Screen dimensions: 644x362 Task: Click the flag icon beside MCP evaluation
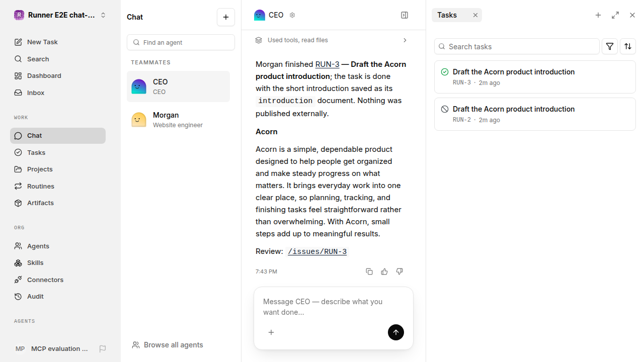click(x=103, y=349)
